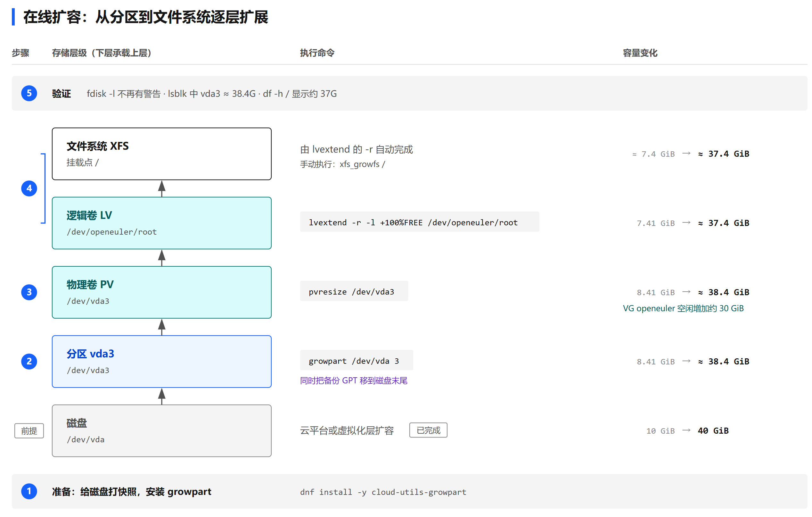The image size is (812, 517).
Task: Click the note VG openeuler 空闲增加约 30 GiB
Action: click(x=683, y=308)
